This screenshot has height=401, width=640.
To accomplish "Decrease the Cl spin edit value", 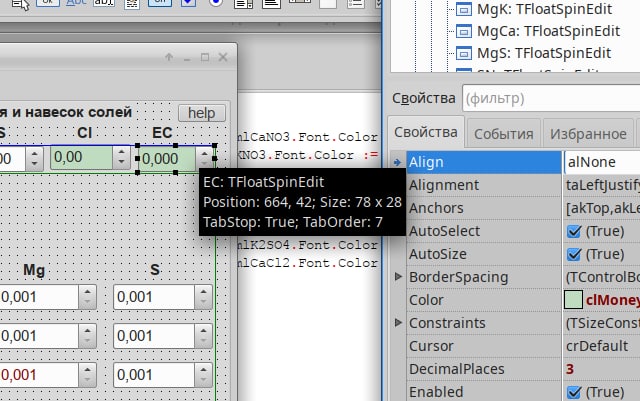I will coord(121,163).
